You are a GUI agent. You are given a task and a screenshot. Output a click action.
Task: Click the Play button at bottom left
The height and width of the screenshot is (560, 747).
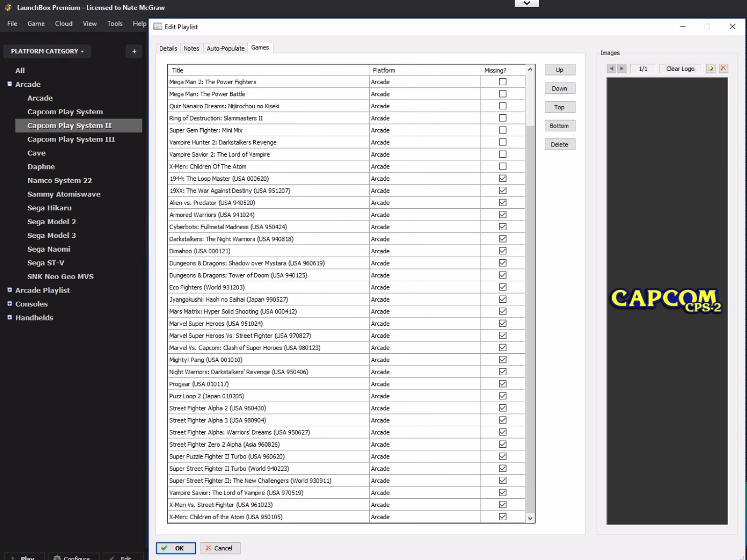tap(24, 557)
